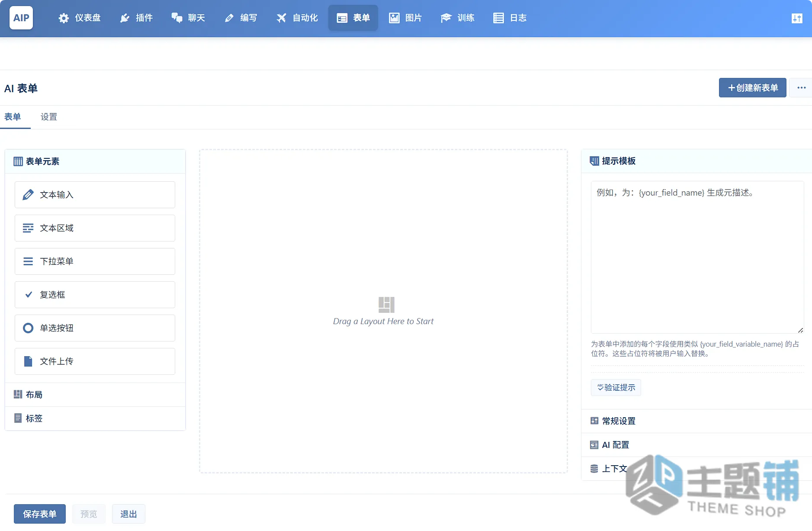Click the gear icon beside 仪表盘
The image size is (812, 531).
(64, 18)
